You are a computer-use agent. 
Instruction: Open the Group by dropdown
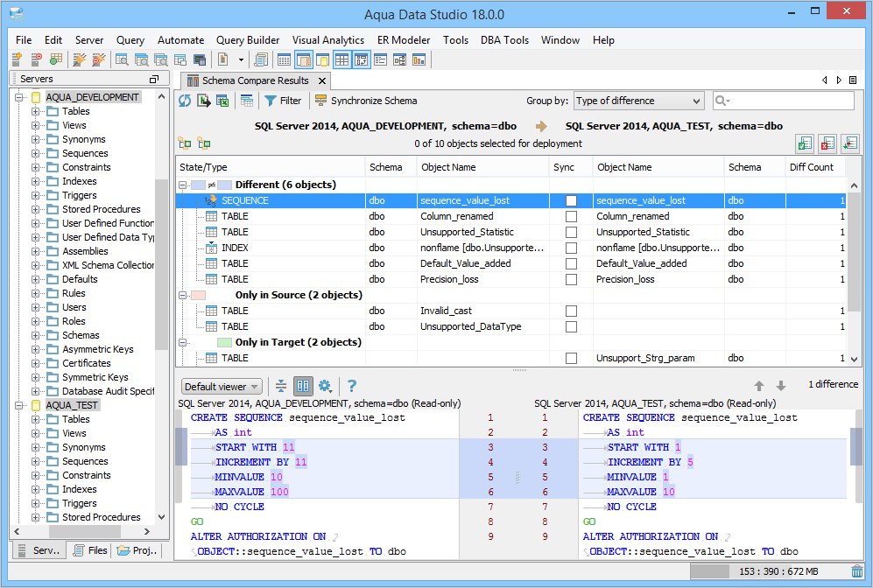coord(639,101)
